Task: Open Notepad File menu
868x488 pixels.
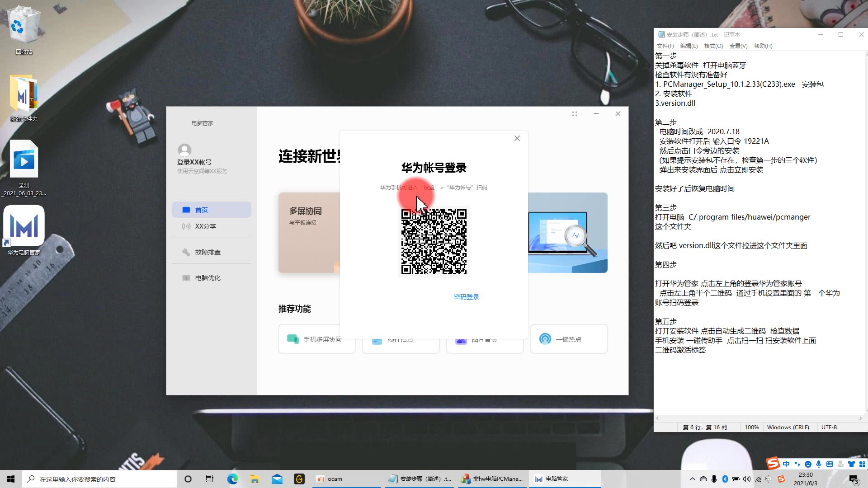Action: pyautogui.click(x=665, y=46)
